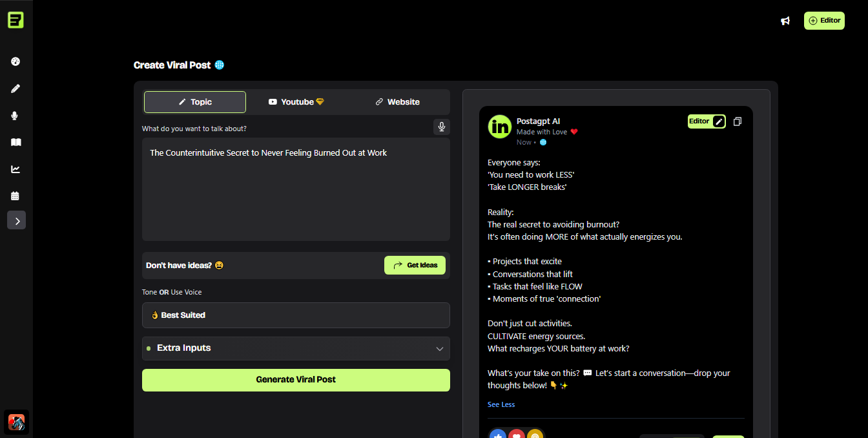Click the 'Tone OR Use Voice' label
Screen dimensions: 868x438
(x=172, y=292)
